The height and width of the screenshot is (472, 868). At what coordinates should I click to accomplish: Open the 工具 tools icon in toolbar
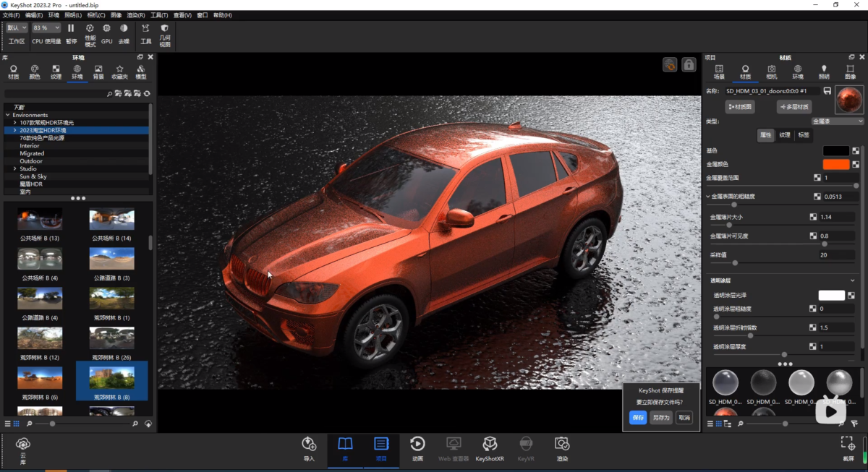click(145, 33)
